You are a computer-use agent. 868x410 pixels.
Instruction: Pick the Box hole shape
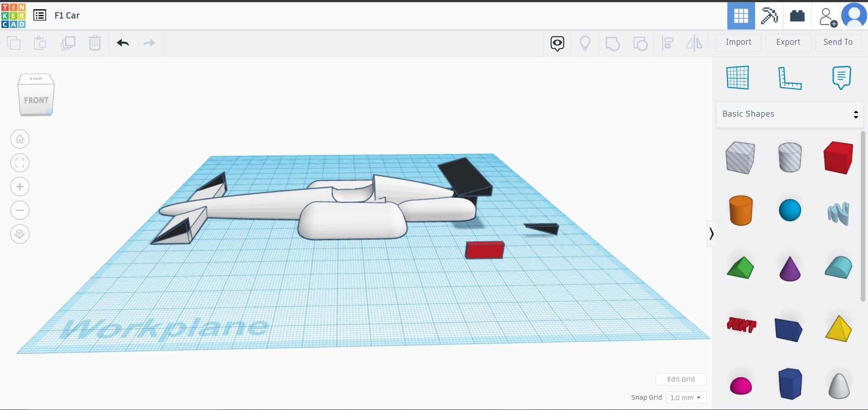click(x=740, y=157)
